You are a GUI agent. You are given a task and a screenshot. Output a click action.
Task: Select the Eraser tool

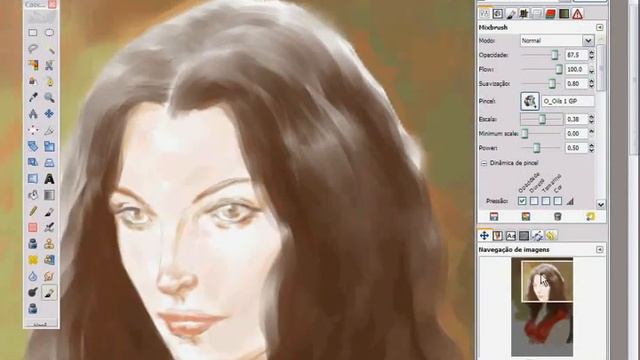[33, 227]
